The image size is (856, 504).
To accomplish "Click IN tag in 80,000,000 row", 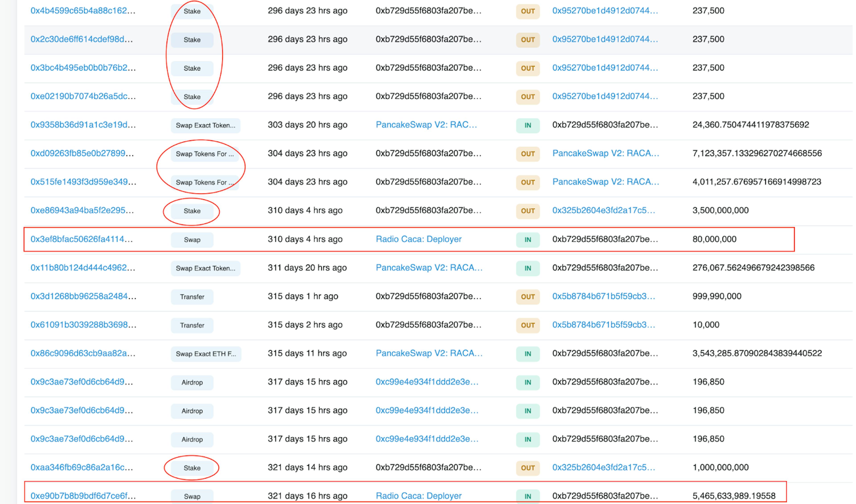I will point(528,240).
